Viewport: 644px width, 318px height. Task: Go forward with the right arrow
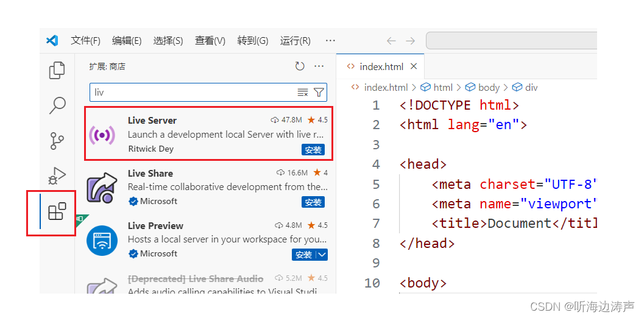click(410, 41)
